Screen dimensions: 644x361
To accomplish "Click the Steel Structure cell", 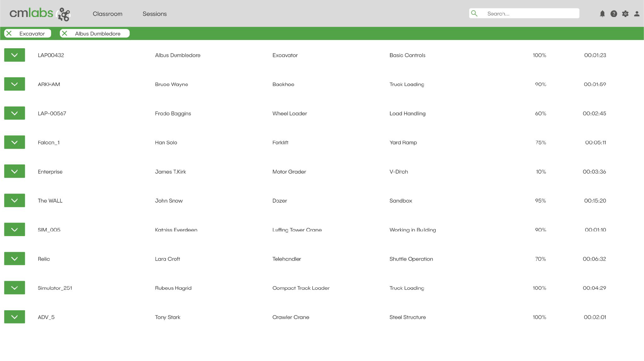I will (407, 317).
